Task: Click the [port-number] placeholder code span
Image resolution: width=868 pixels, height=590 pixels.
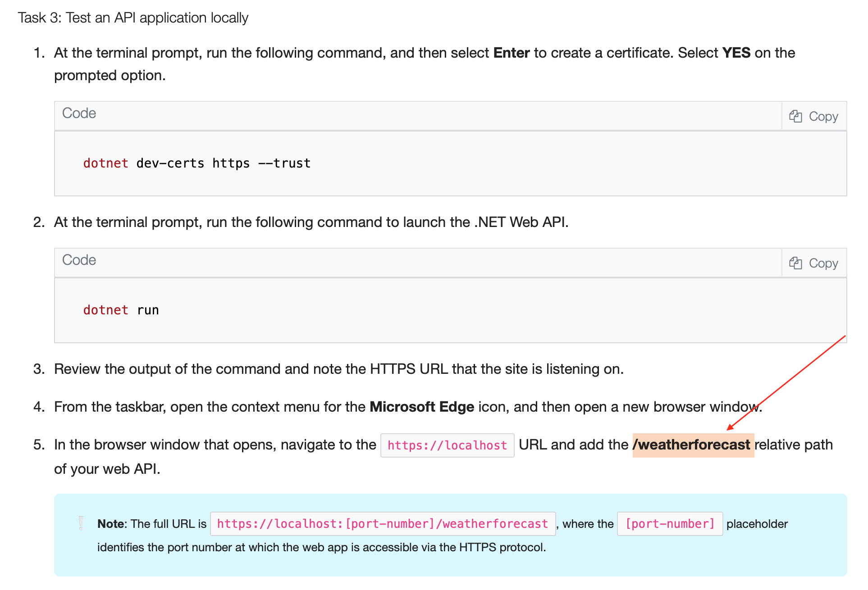Action: point(669,524)
